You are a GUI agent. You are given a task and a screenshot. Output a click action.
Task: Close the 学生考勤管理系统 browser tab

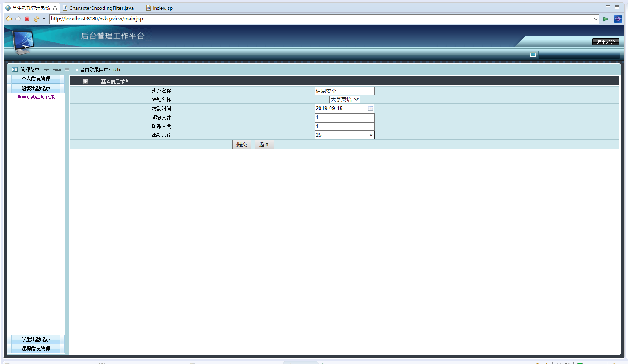55,8
